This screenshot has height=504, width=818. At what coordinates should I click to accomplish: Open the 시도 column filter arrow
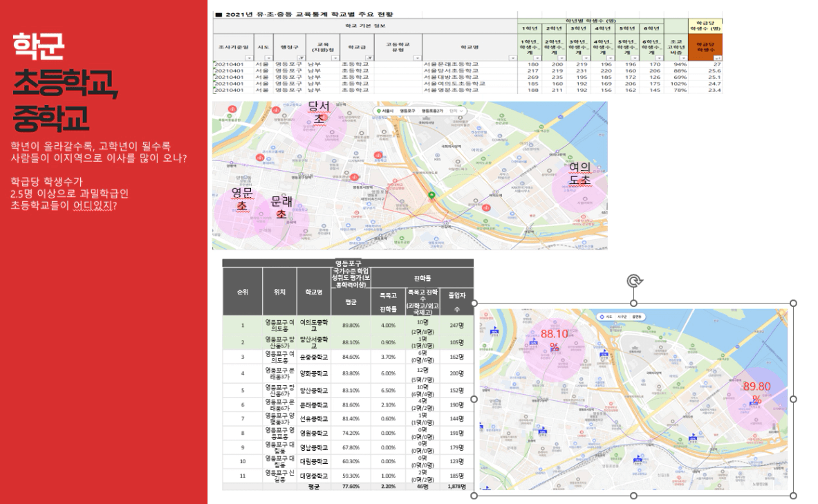click(x=268, y=58)
